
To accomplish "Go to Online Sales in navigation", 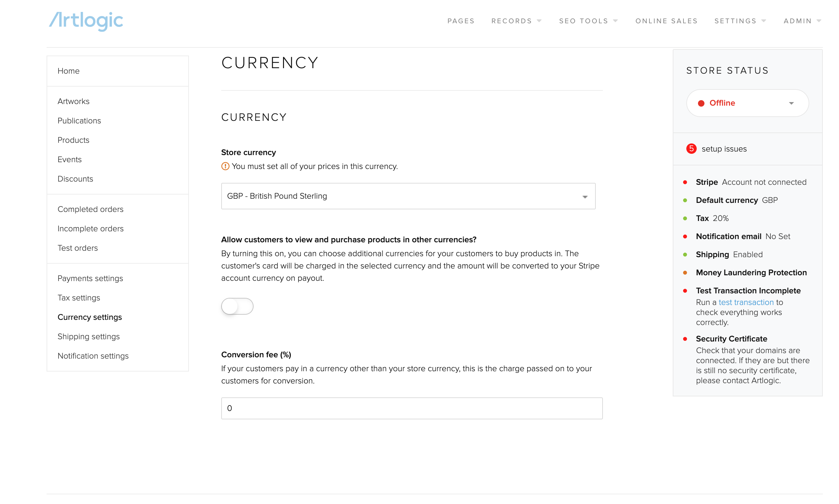I will click(666, 21).
